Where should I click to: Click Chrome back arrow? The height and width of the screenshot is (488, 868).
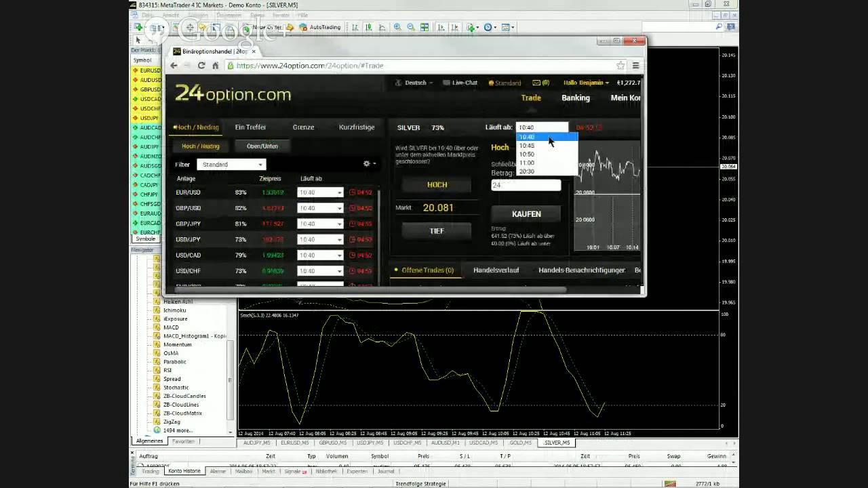click(174, 66)
